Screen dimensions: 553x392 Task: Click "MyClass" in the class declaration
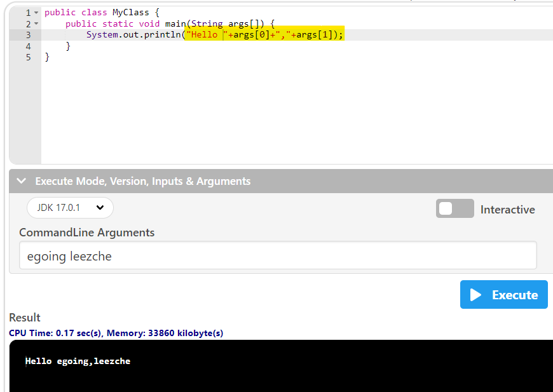click(x=131, y=12)
